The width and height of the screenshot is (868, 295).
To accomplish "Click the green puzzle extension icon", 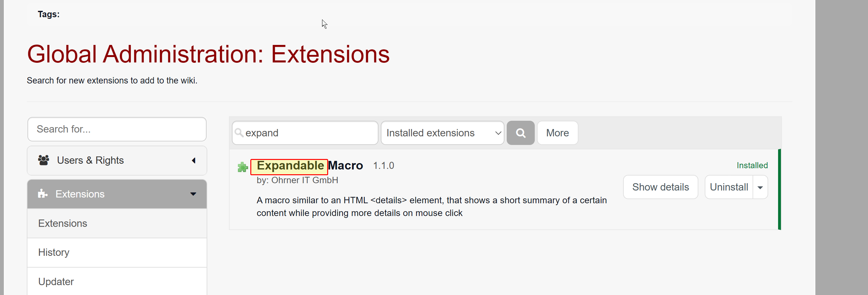I will pyautogui.click(x=243, y=167).
